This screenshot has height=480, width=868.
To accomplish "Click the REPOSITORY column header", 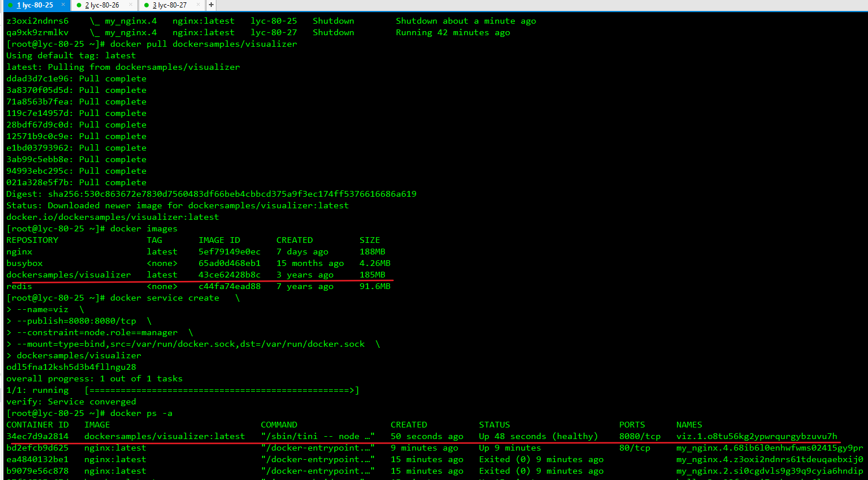I will point(32,240).
